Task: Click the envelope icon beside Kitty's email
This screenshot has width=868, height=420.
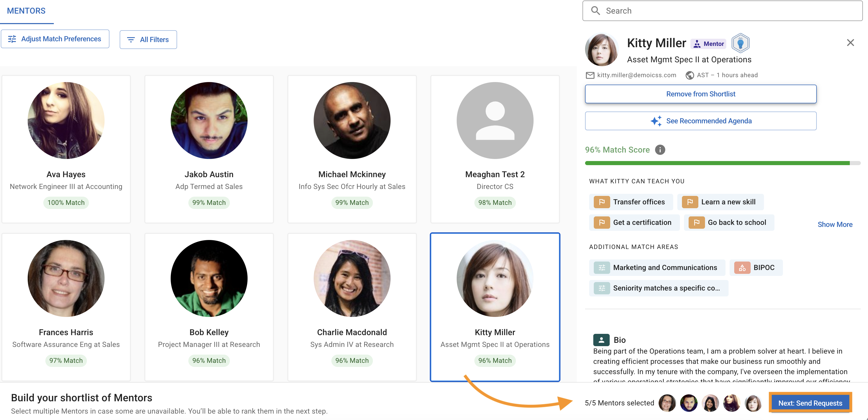Action: click(590, 75)
